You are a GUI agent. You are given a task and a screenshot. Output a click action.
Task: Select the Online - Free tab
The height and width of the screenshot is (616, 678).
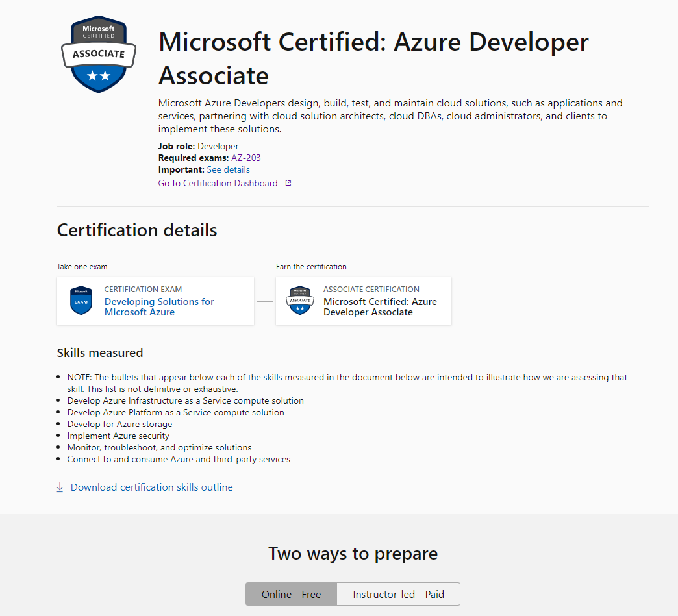292,594
